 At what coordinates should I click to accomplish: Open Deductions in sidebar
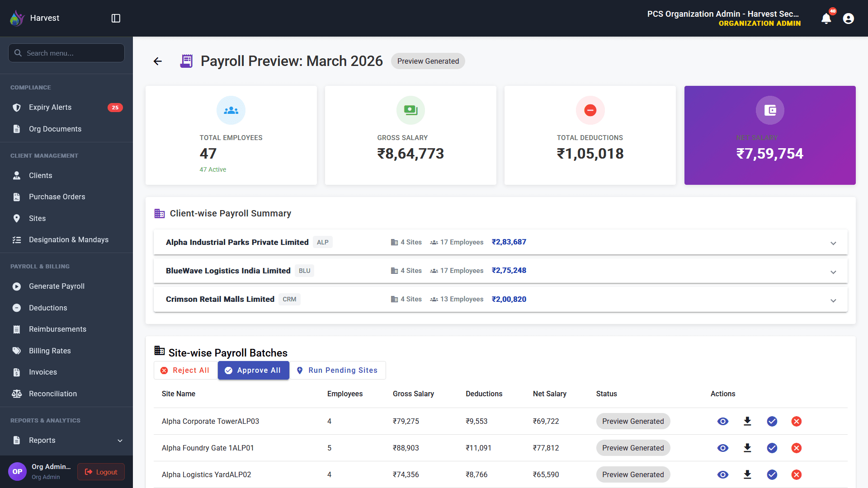click(66, 308)
